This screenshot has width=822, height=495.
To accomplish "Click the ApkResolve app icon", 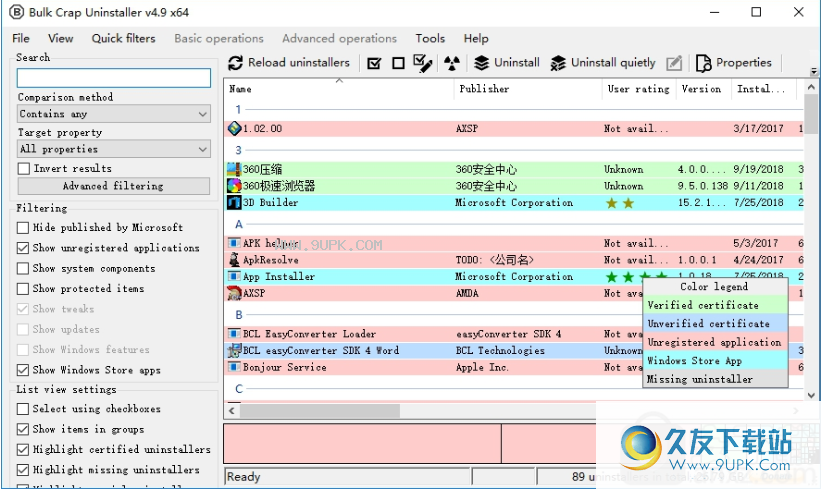I will (x=234, y=260).
